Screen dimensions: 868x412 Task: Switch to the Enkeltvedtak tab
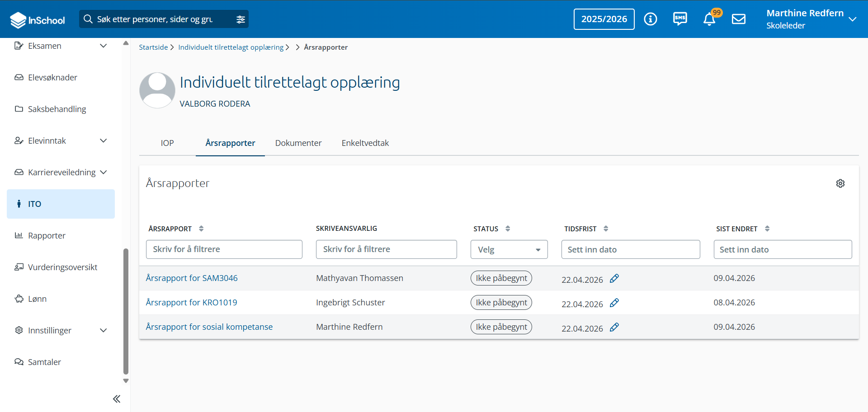coord(365,143)
